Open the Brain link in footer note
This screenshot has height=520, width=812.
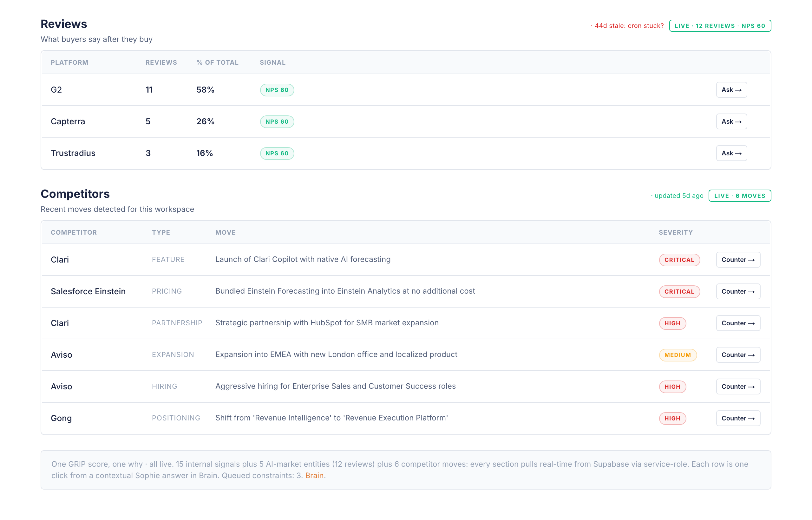(314, 475)
